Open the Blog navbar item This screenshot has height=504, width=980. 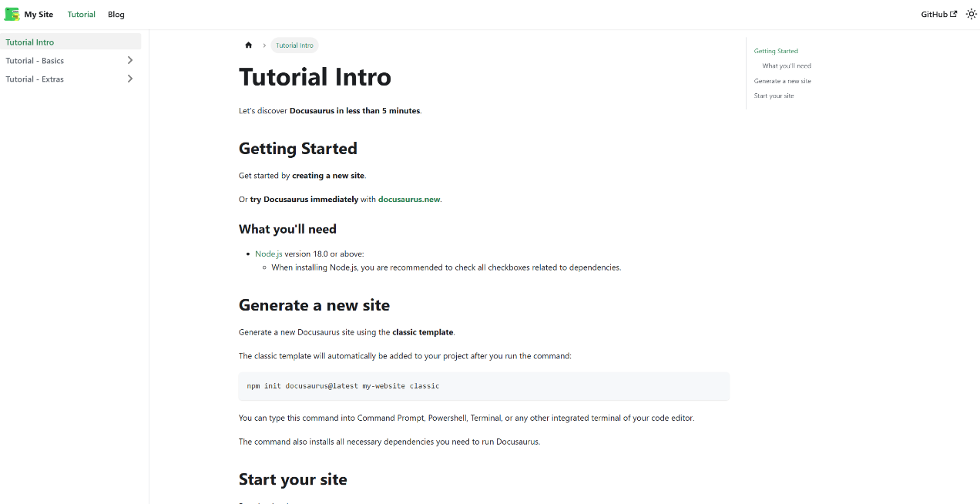116,15
